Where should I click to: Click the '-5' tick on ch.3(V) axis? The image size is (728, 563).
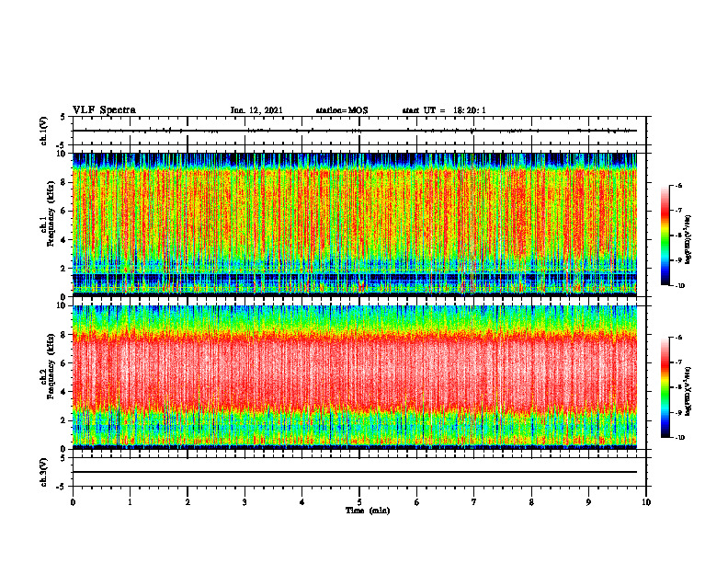(62, 487)
